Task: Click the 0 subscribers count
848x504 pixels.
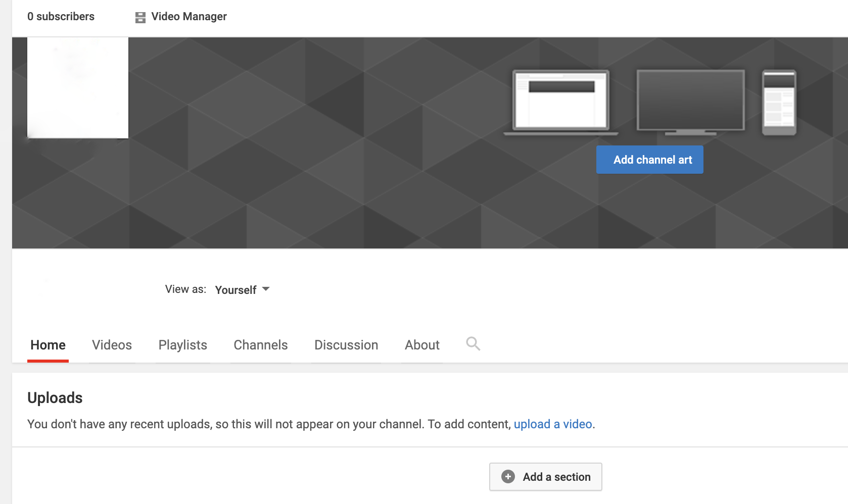Action: (x=61, y=17)
